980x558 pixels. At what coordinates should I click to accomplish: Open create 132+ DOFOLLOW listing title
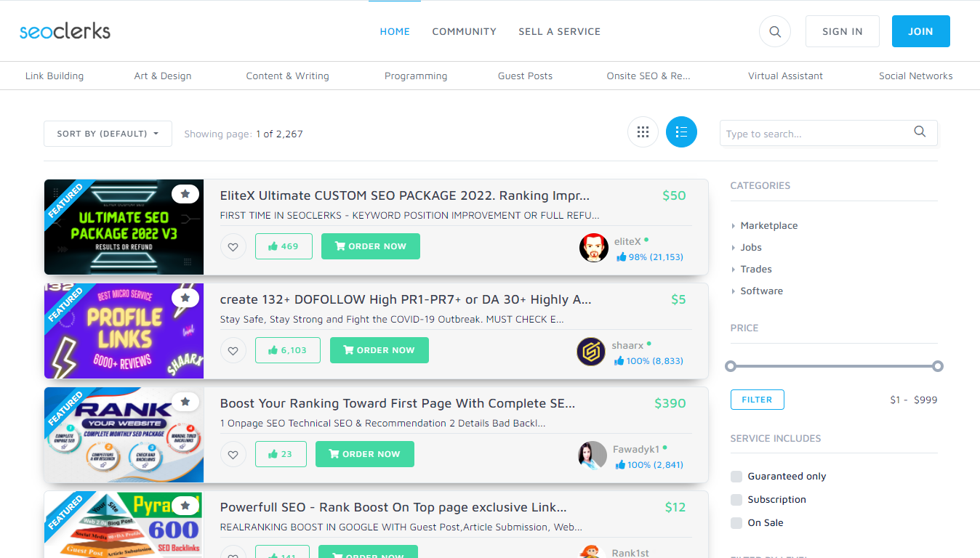tap(406, 299)
